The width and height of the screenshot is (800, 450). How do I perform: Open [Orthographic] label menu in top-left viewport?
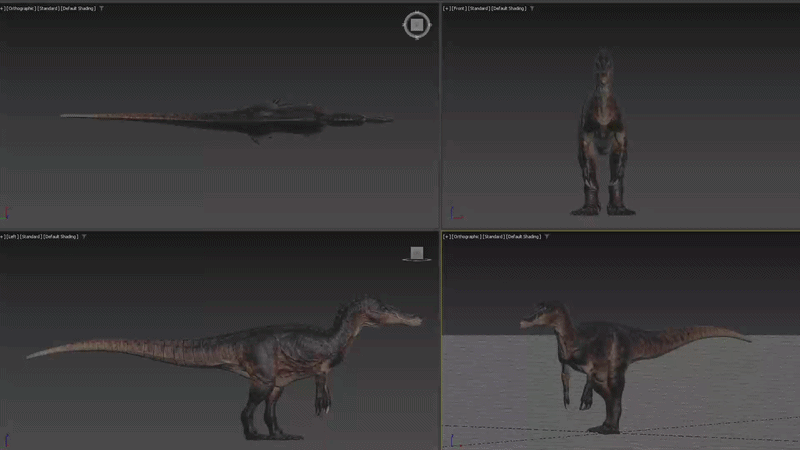[20, 8]
